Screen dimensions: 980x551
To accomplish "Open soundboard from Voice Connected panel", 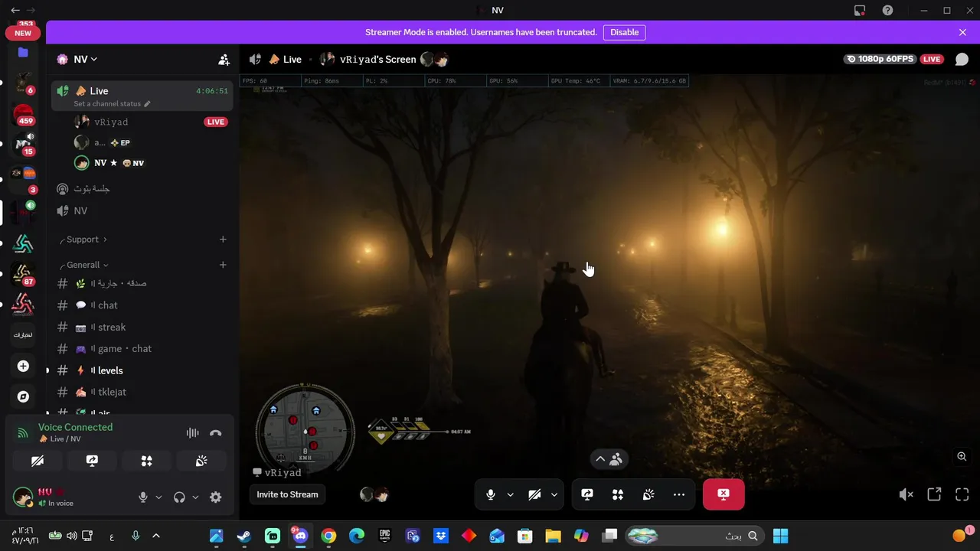I will tap(201, 461).
